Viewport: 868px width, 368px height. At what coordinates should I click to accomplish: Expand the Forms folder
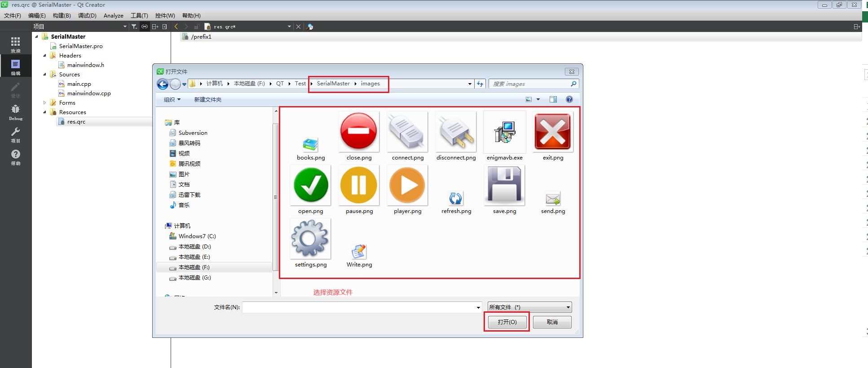44,102
